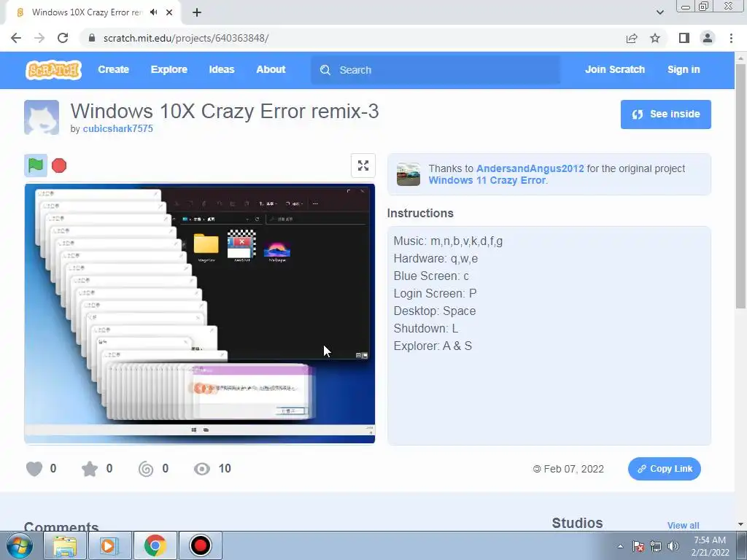
Task: Open a new browser tab
Action: pyautogui.click(x=197, y=12)
